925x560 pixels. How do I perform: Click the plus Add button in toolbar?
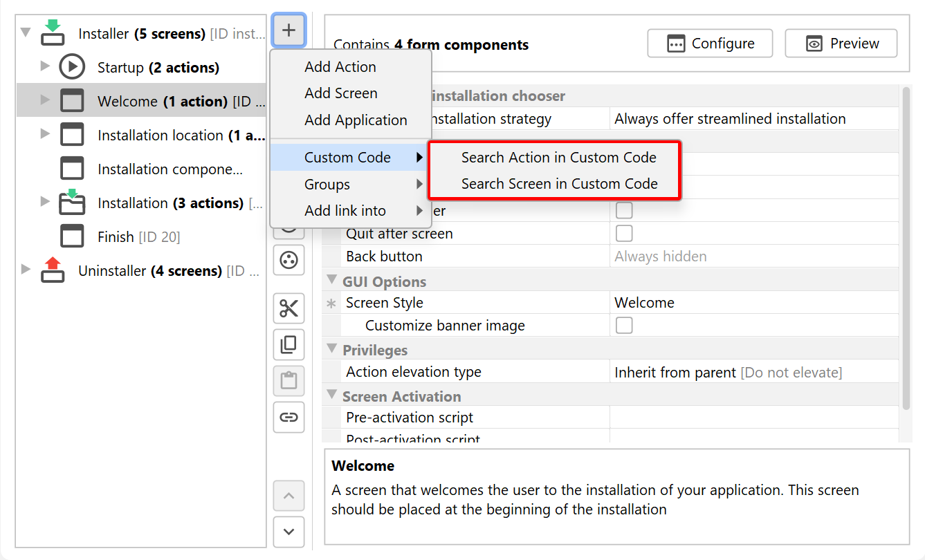coord(289,30)
